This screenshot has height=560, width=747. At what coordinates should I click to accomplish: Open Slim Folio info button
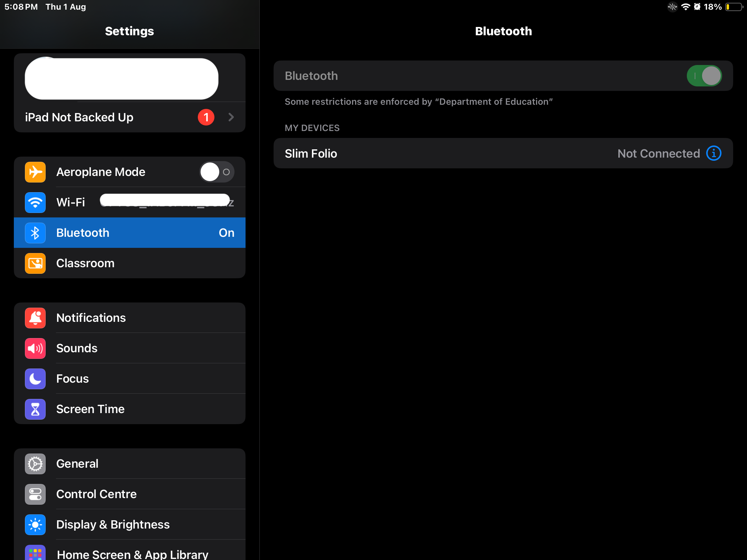tap(714, 153)
